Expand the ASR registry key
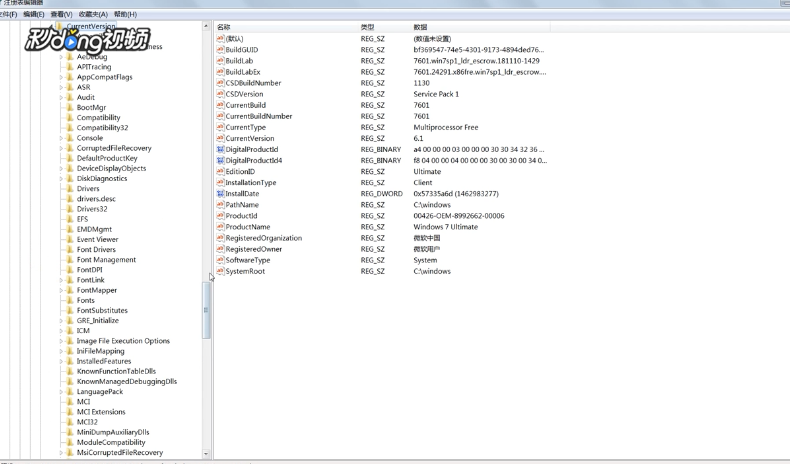The height and width of the screenshot is (464, 790). [61, 87]
